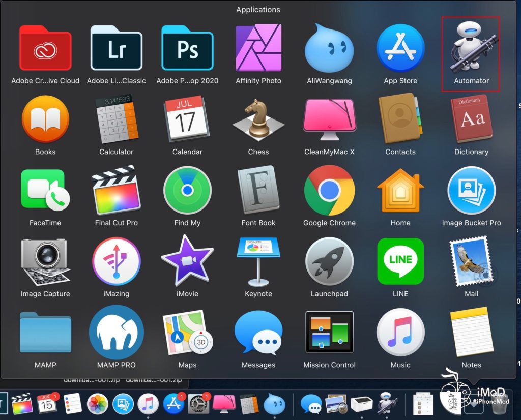Open CleanMyMac X in Applications grid
Screen dimensions: 521x420
pyautogui.click(x=329, y=120)
